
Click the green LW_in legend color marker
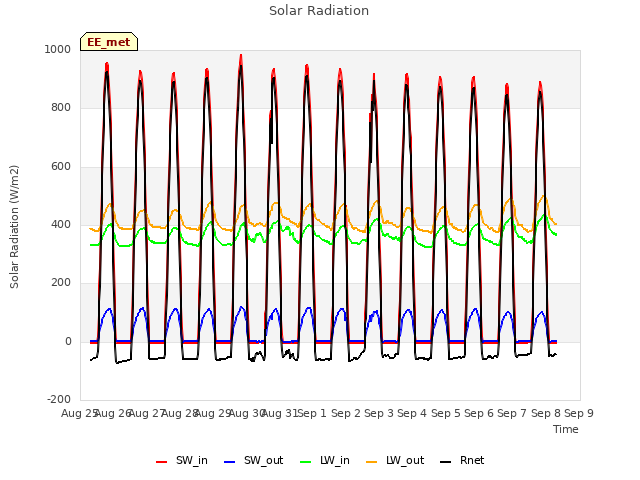click(x=306, y=462)
